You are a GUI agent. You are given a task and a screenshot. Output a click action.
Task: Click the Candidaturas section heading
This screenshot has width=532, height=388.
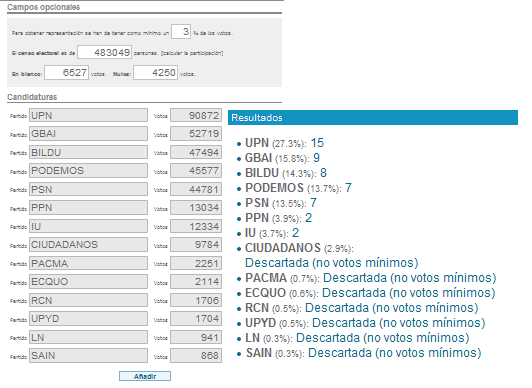(x=32, y=97)
